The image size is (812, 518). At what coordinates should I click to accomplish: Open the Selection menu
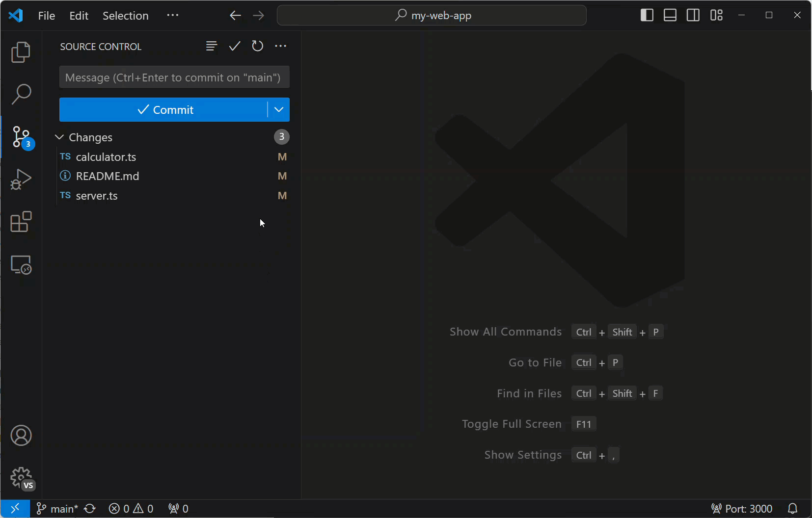coord(125,16)
